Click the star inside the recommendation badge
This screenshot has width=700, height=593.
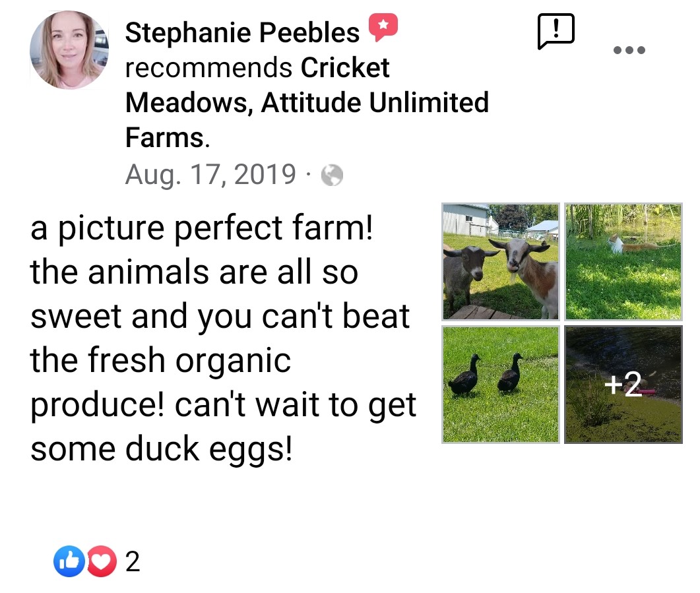tap(383, 24)
